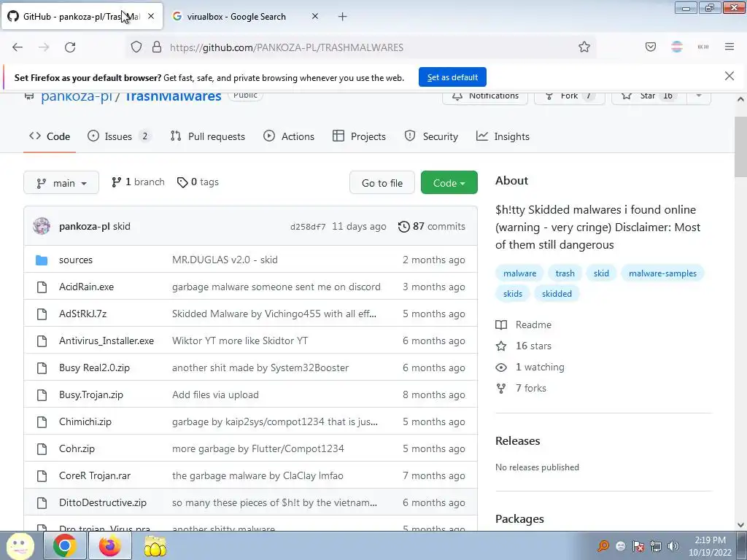Viewport: 747px width, 560px height.
Task: Expand the main branch dropdown
Action: coord(61,183)
